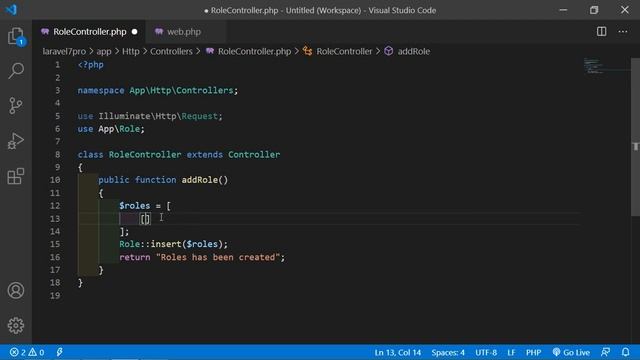Open the Manage gear menu
Screen dimensions: 640x360
click(16, 325)
